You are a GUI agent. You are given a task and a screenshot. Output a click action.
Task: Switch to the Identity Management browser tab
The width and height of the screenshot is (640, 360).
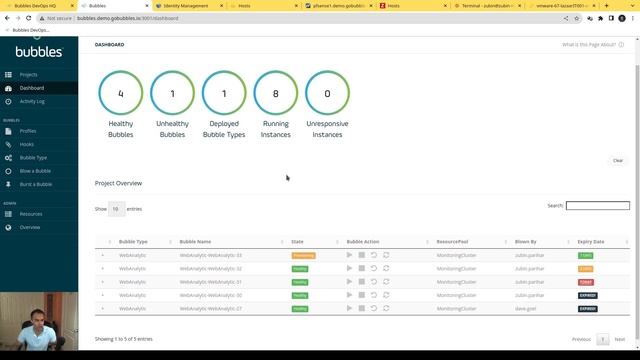pyautogui.click(x=190, y=6)
